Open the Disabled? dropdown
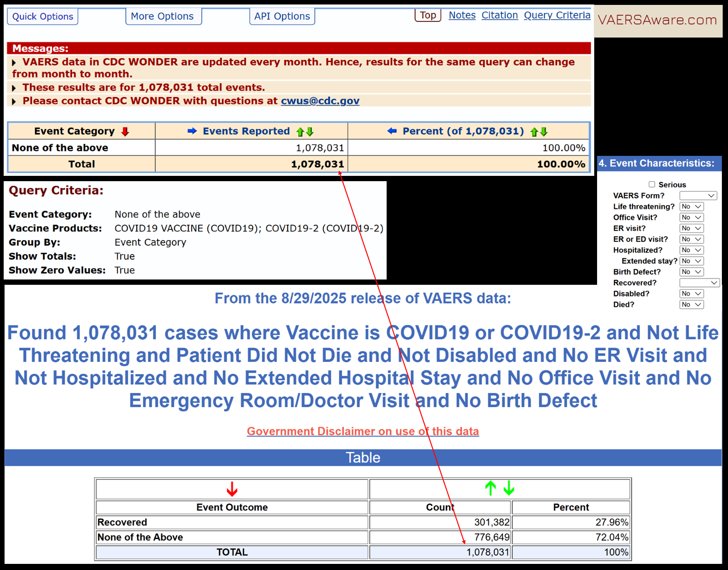The width and height of the screenshot is (728, 570). [692, 294]
